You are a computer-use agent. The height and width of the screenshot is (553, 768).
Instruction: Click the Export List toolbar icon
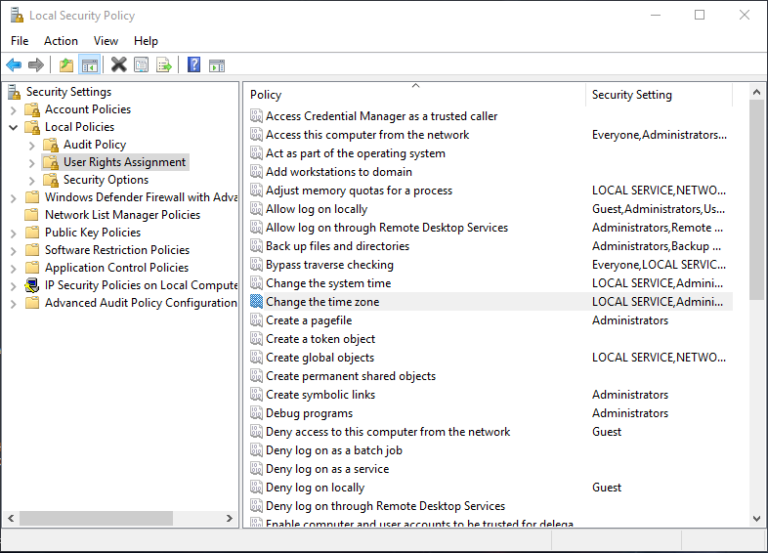[x=163, y=65]
